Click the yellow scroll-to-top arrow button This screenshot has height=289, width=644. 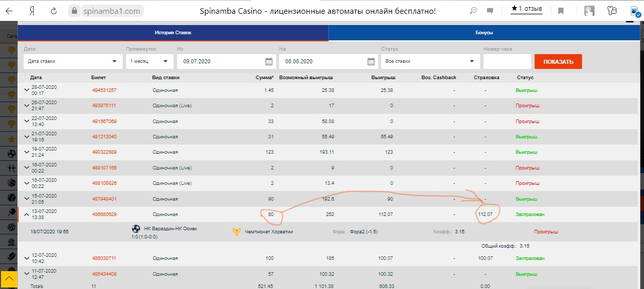pyautogui.click(x=9, y=280)
